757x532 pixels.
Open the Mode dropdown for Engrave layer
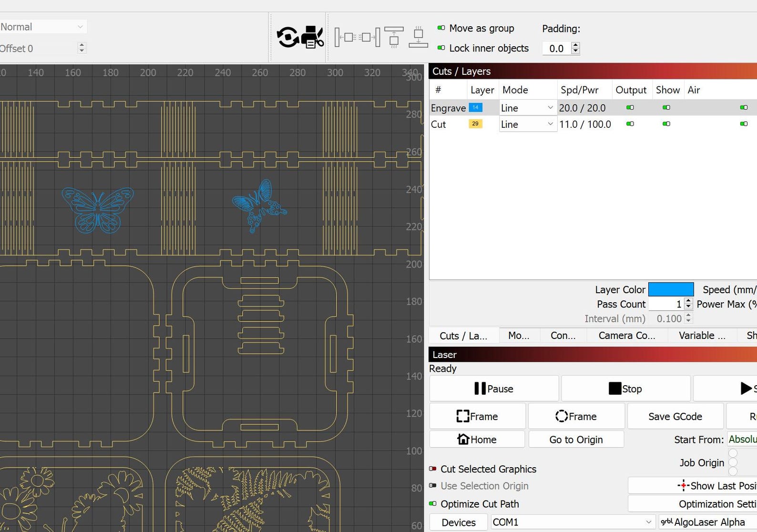(x=527, y=108)
